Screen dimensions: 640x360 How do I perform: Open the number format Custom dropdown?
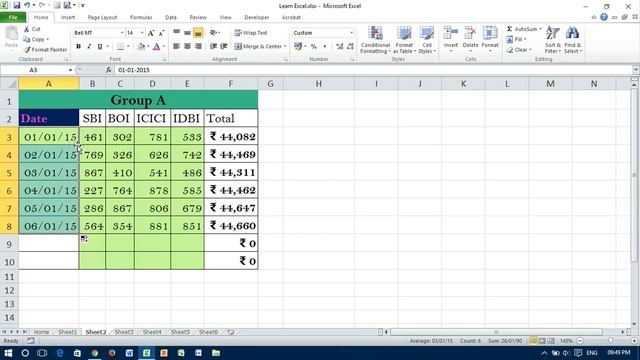pos(351,33)
